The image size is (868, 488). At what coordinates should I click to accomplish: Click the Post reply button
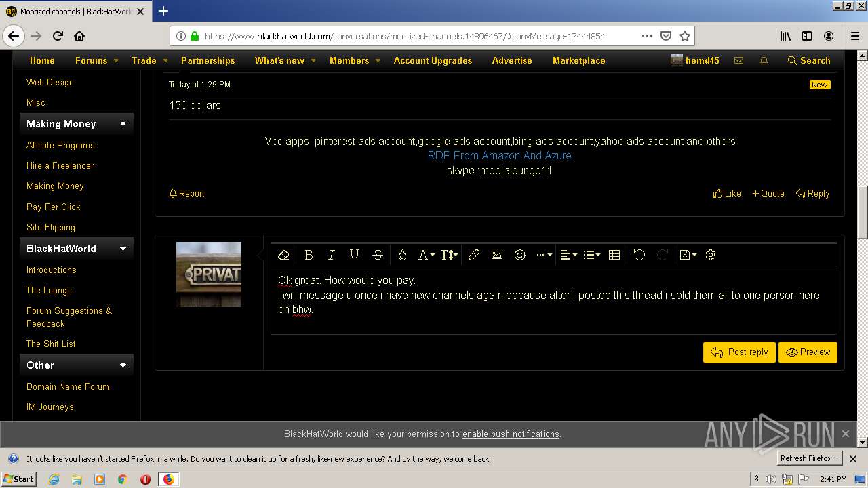[x=739, y=352]
